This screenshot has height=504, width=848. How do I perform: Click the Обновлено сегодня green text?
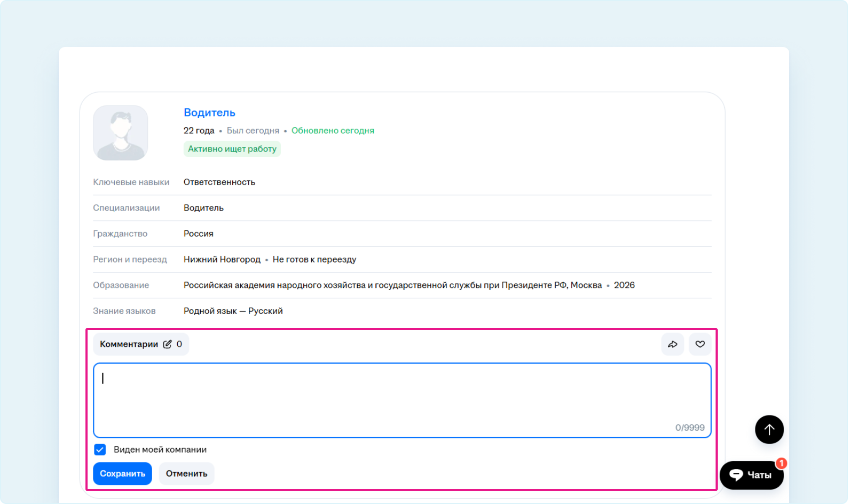click(x=333, y=130)
